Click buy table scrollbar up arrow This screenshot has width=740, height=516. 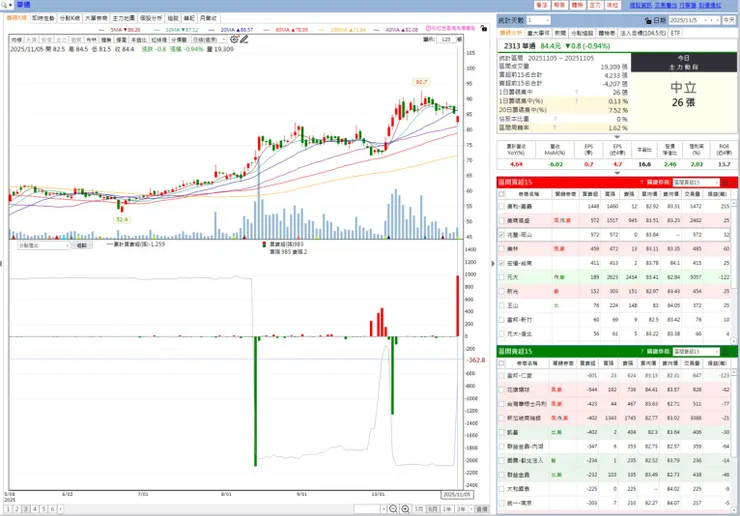click(733, 203)
